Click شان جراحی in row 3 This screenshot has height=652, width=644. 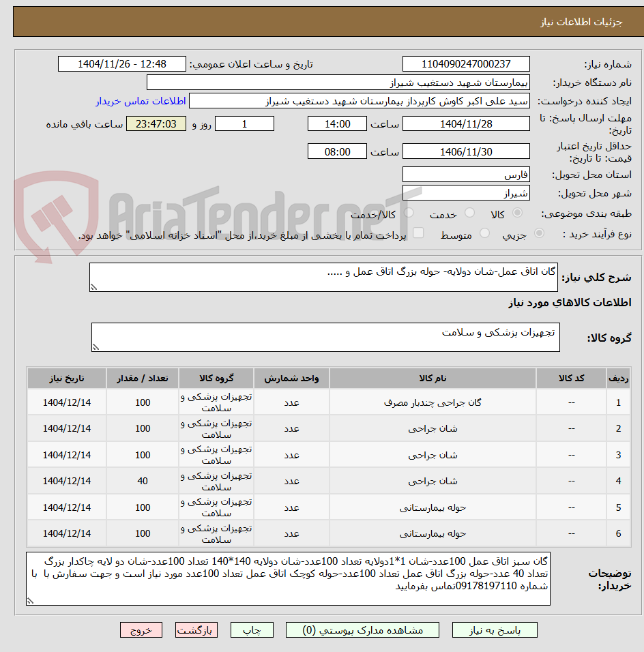(x=433, y=455)
